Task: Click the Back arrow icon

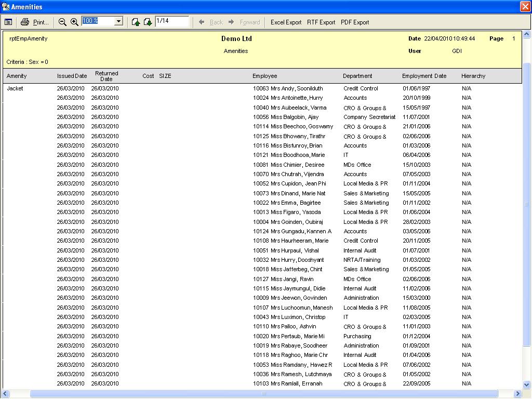Action: pyautogui.click(x=202, y=22)
